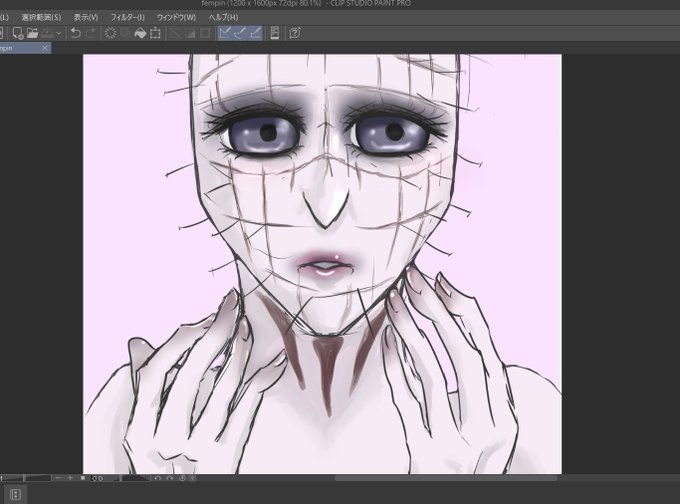Click the Scale/Rotate transform icon
This screenshot has width=680, height=504.
click(155, 33)
